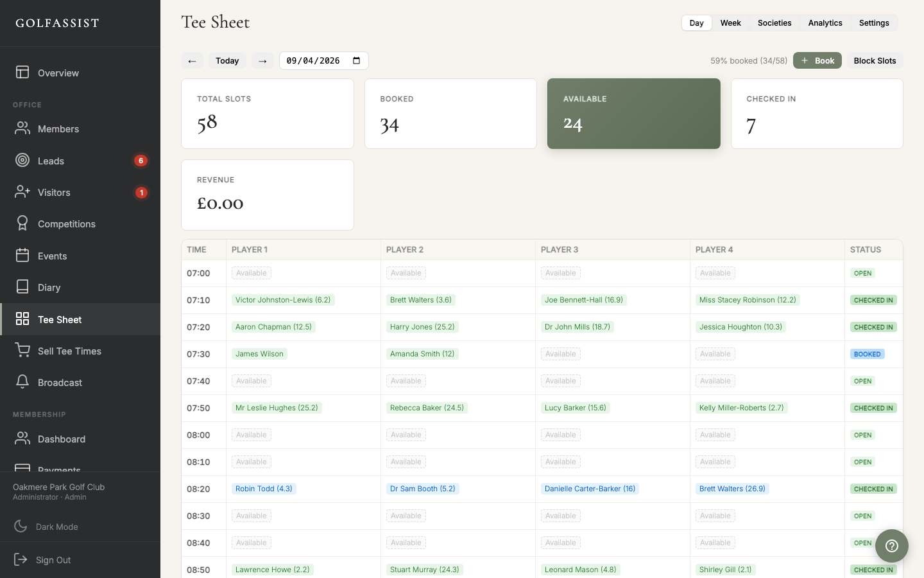Switch to the Week tab
Viewport: 924px width, 578px height.
pyautogui.click(x=730, y=22)
